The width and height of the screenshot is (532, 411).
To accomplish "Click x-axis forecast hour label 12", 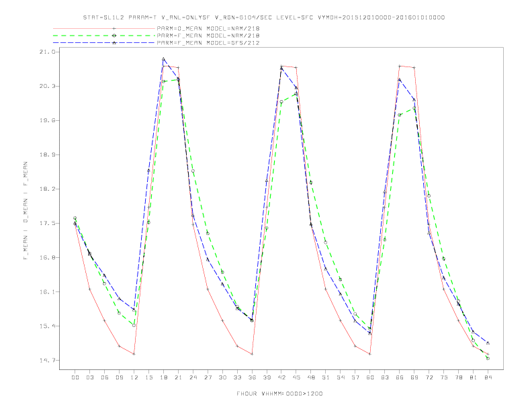I will pyautogui.click(x=134, y=377).
